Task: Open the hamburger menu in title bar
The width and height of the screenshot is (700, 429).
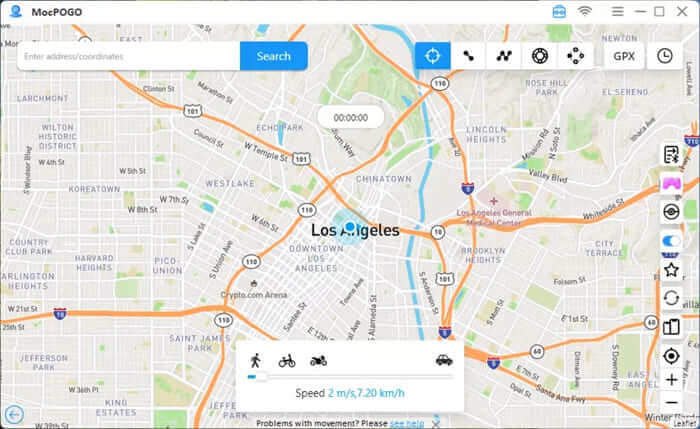Action: click(x=617, y=12)
